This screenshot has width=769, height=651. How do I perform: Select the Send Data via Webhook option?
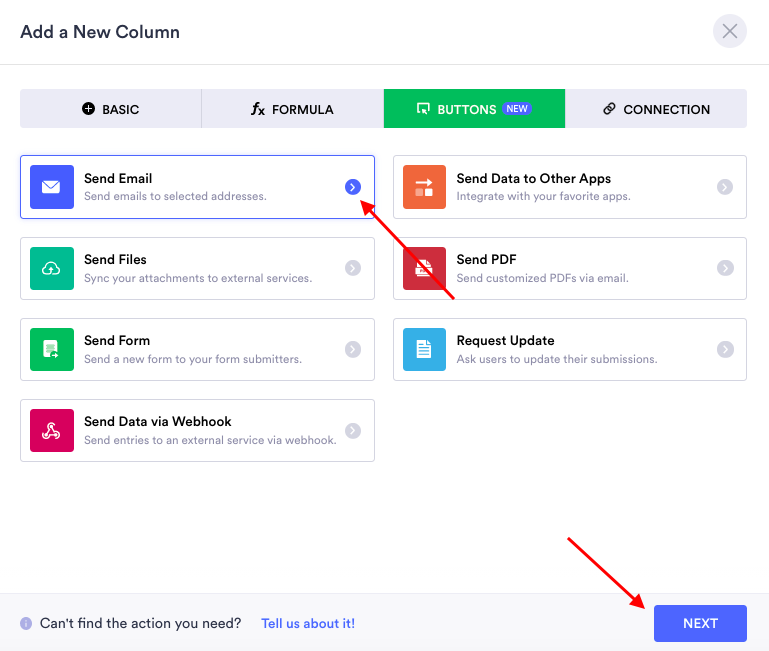(x=197, y=430)
